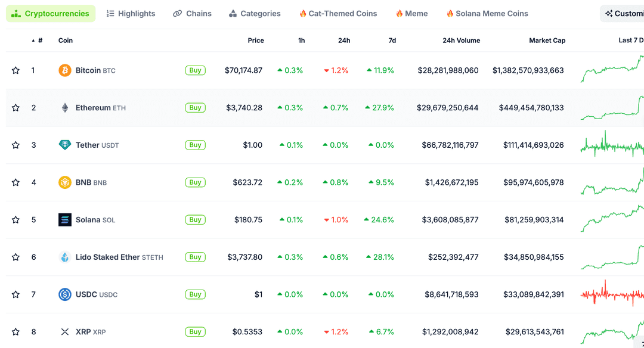Select the USDC coin icon
644x348 pixels.
pyautogui.click(x=64, y=294)
